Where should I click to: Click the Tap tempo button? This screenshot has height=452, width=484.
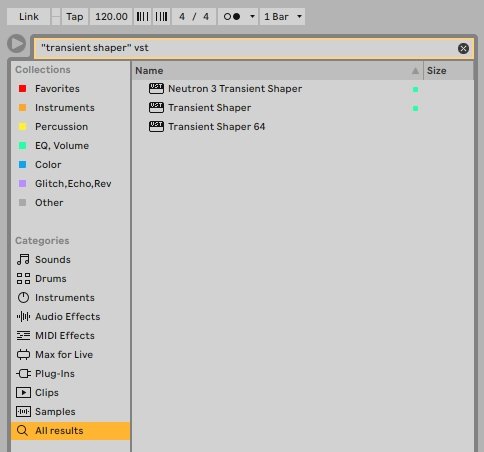click(75, 16)
